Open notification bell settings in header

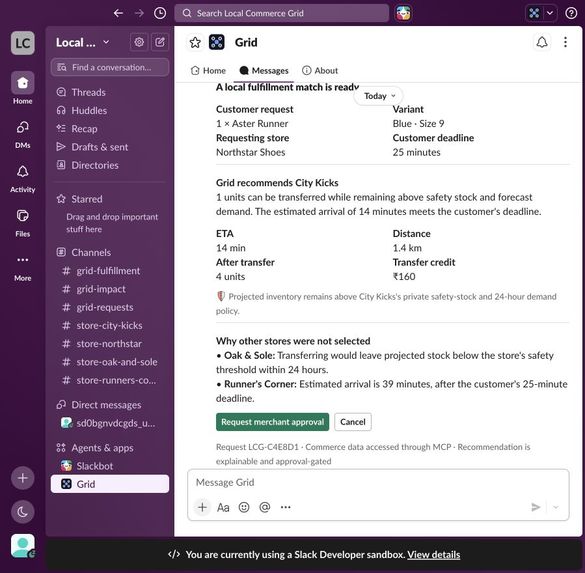tap(542, 42)
